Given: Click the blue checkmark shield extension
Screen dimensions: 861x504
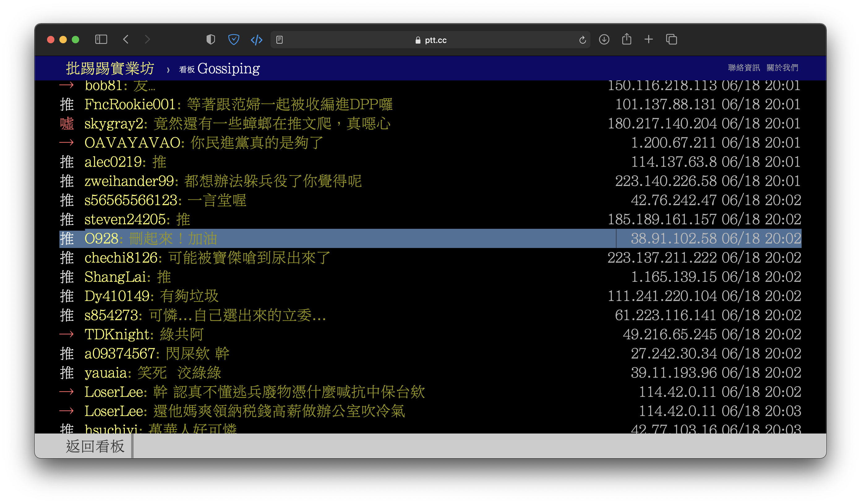Looking at the screenshot, I should pos(234,40).
